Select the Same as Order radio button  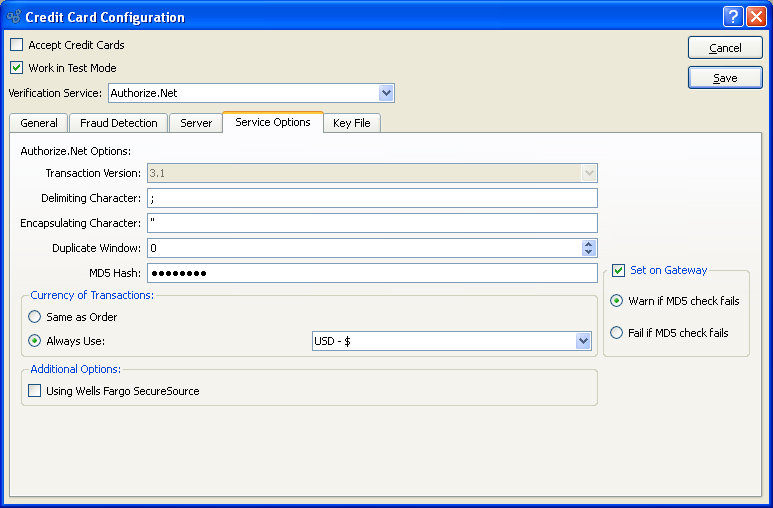point(36,317)
